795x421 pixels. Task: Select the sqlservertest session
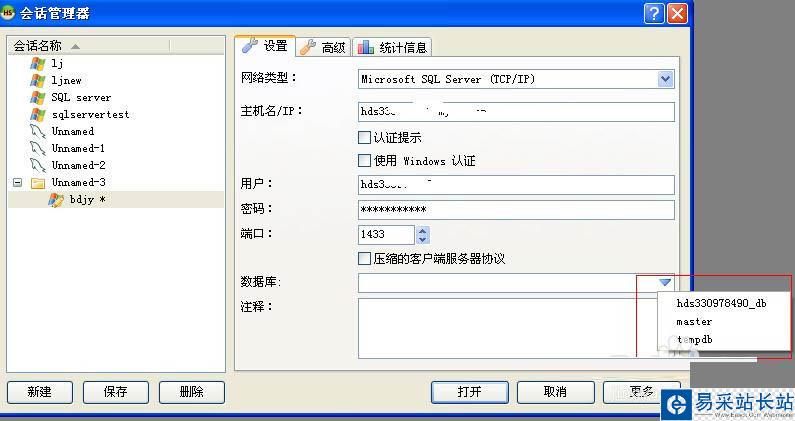(x=90, y=115)
